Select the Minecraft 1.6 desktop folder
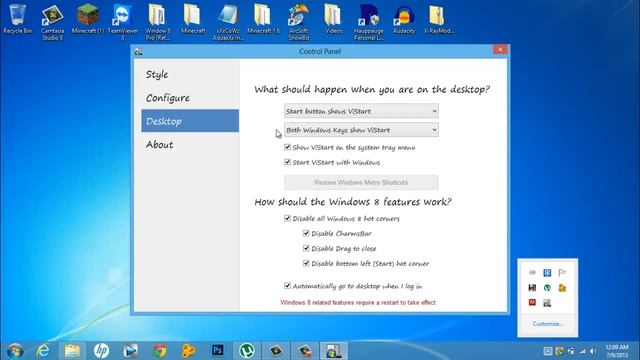Screen dimensions: 640x360 click(263, 19)
